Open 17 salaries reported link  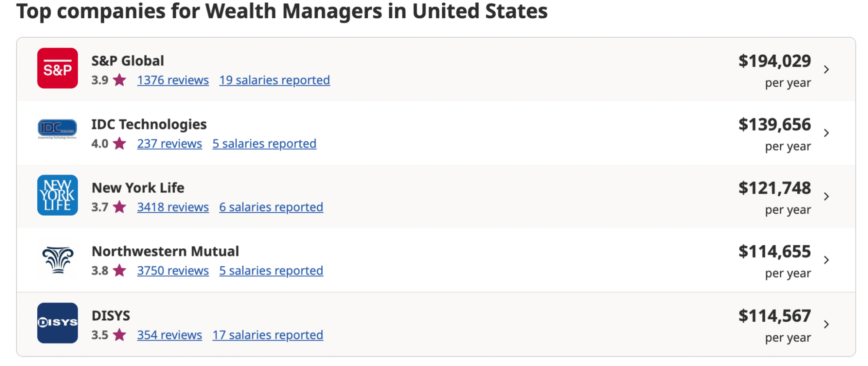click(267, 335)
